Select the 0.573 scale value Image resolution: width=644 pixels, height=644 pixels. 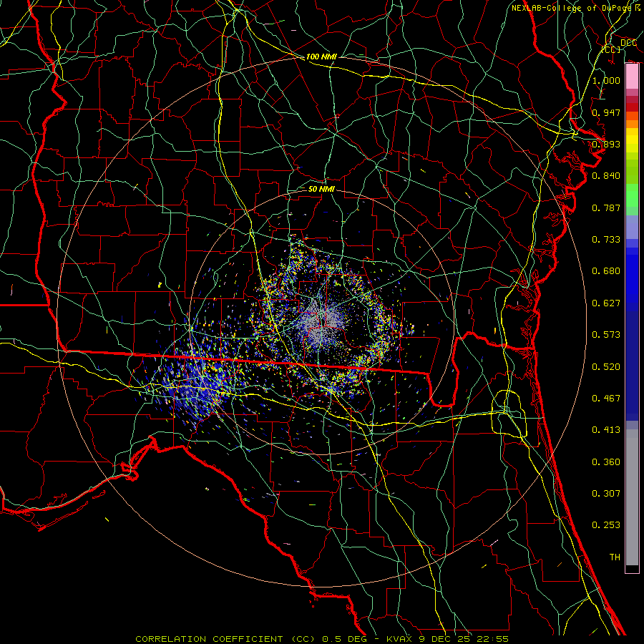click(606, 335)
